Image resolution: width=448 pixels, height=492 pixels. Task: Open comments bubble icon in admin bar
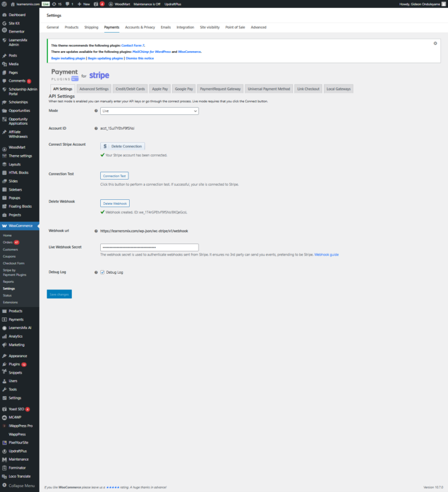tap(69, 4)
